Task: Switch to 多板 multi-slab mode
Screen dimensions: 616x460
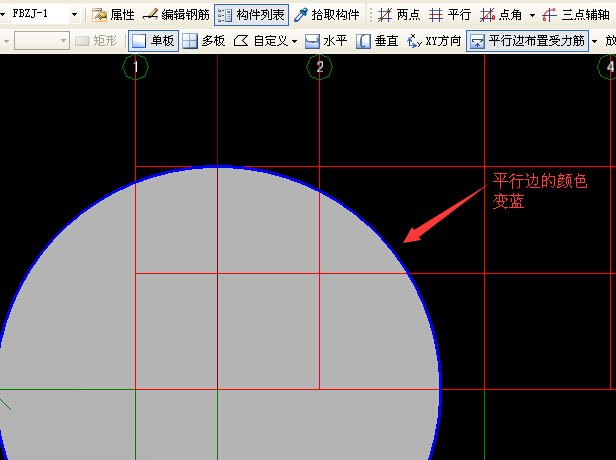Action: 204,40
